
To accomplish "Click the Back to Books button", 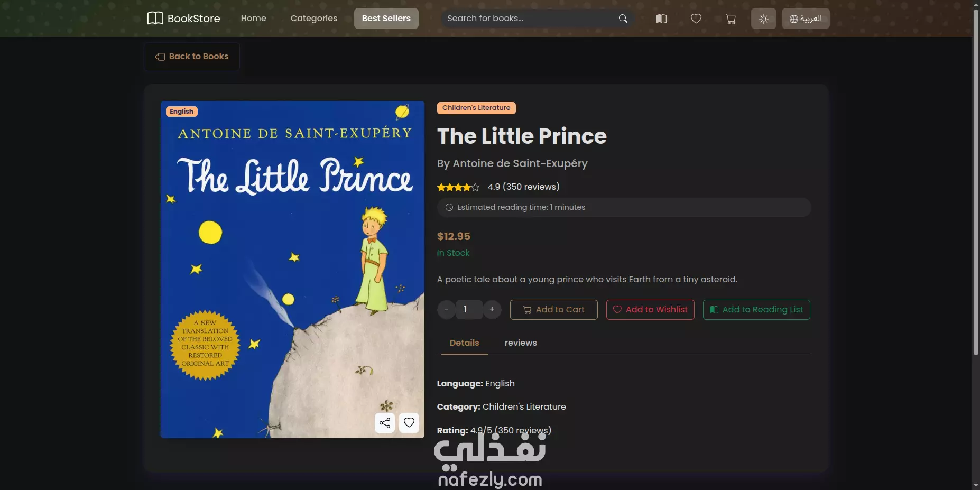I will [192, 57].
